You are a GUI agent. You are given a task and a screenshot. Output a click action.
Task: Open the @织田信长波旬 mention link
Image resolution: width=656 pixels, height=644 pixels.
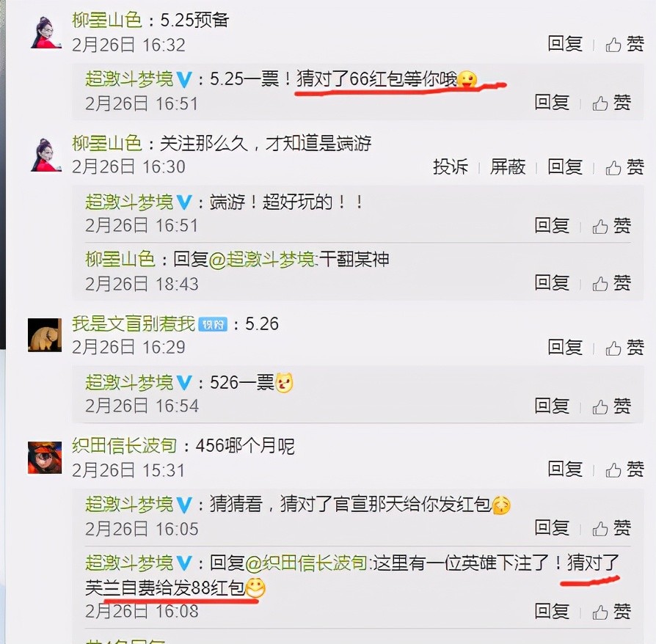point(306,563)
